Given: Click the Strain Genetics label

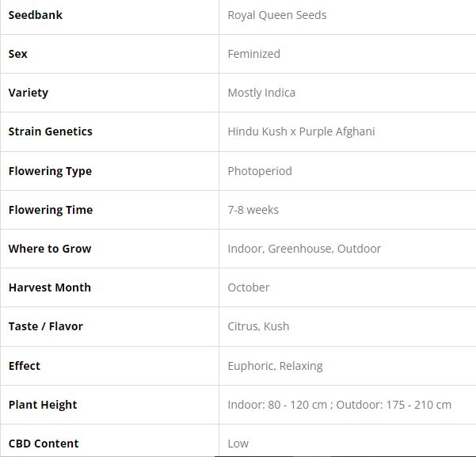Looking at the screenshot, I should (x=51, y=131).
